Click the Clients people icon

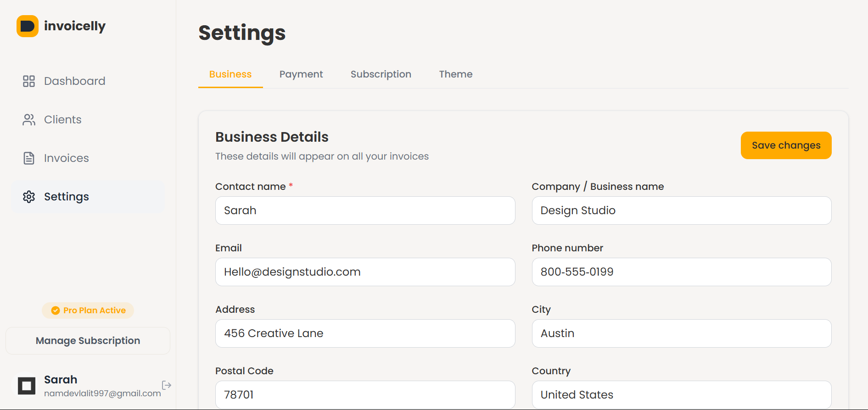click(x=29, y=120)
